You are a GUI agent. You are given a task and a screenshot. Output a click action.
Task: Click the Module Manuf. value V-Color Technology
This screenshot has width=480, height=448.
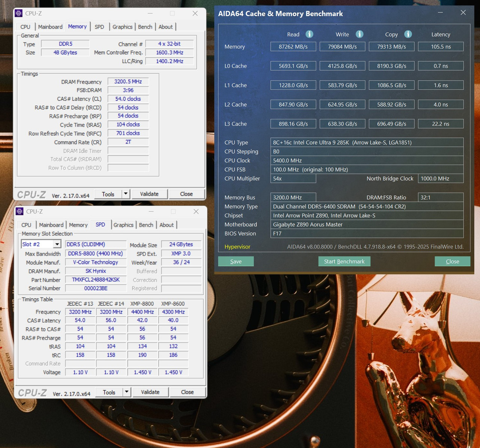(96, 262)
